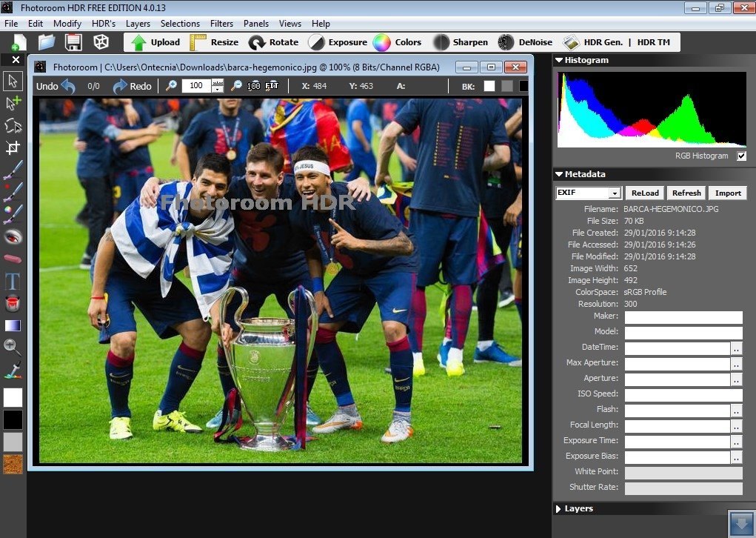Select the free-form lasso selection tool
This screenshot has width=756, height=538.
coord(13,125)
